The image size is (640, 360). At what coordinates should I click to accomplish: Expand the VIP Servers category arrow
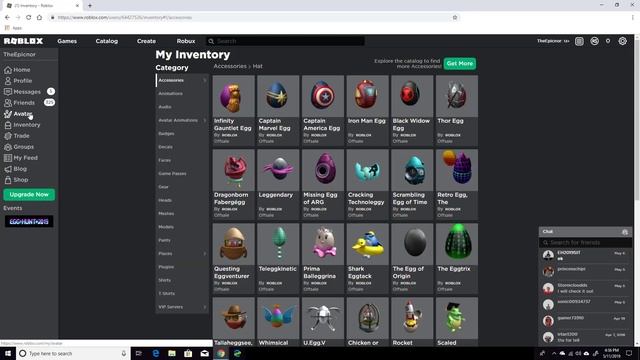pos(205,307)
